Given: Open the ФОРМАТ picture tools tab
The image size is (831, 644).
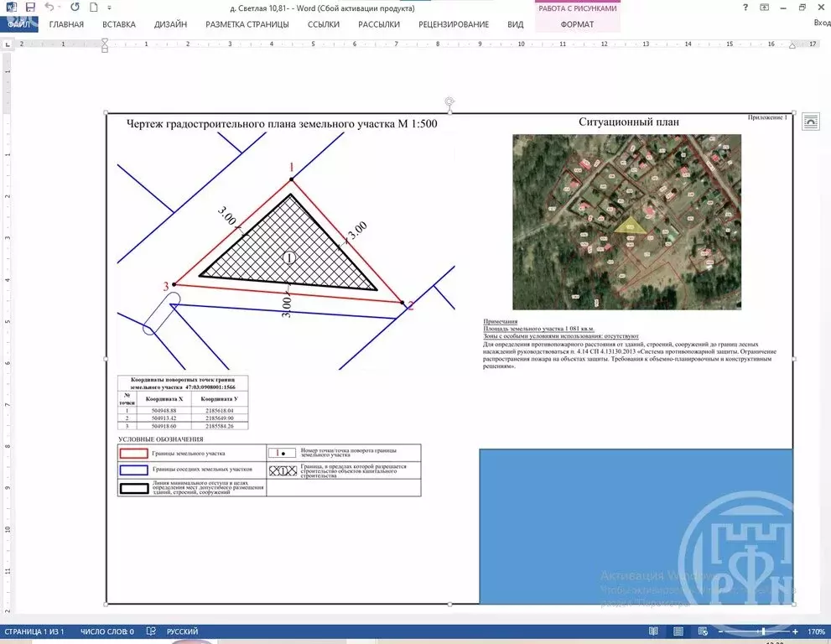Looking at the screenshot, I should (x=577, y=24).
